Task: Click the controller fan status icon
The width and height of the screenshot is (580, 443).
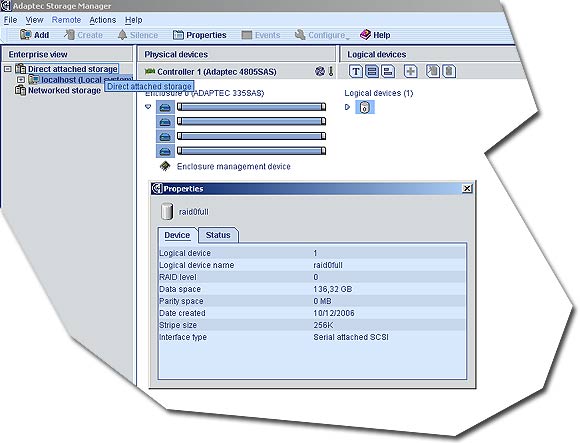Action: click(320, 71)
